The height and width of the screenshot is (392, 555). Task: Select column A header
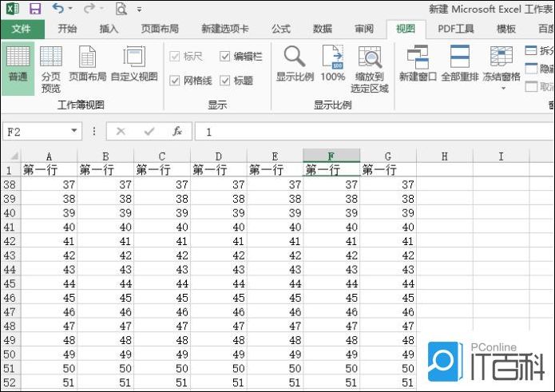pyautogui.click(x=50, y=156)
